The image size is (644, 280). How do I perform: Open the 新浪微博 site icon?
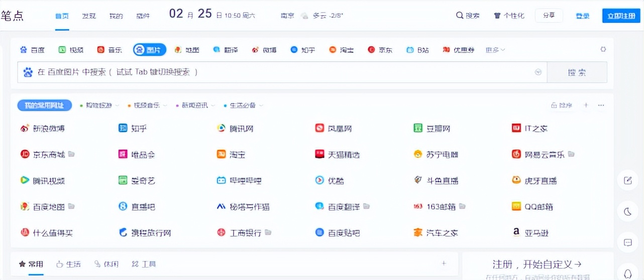coord(25,128)
